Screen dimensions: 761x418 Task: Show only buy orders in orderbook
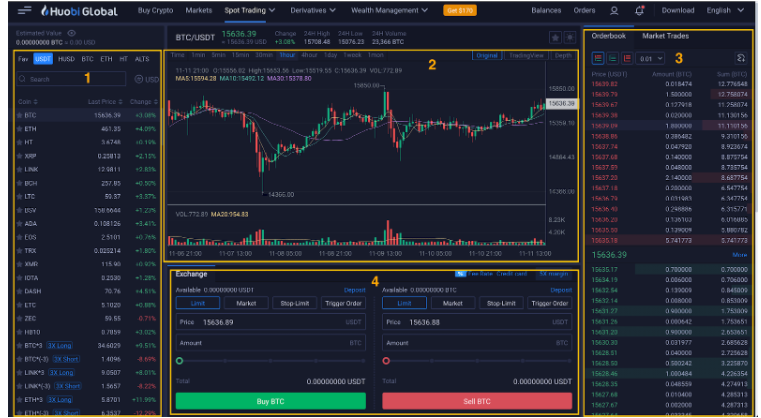[x=613, y=58]
